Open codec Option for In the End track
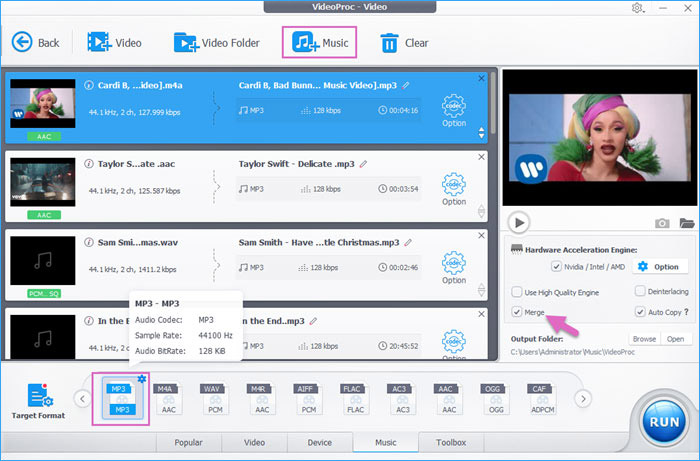This screenshot has width=700, height=461. click(x=454, y=345)
